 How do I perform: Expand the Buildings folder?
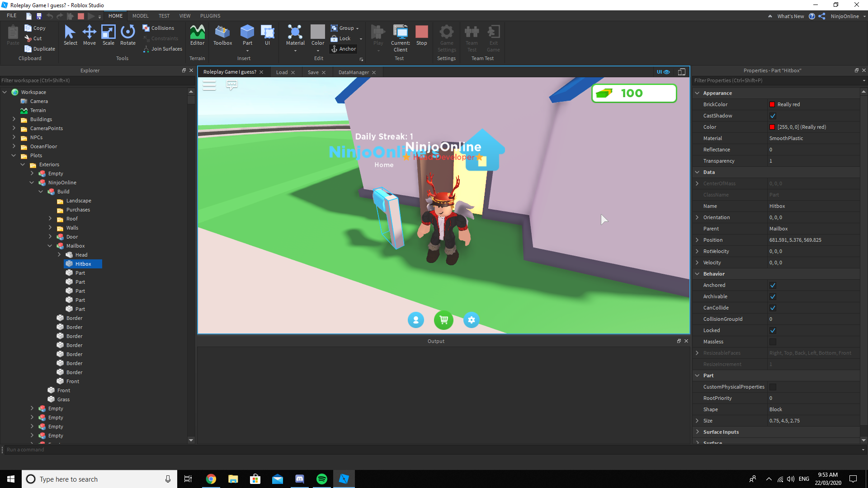[x=14, y=119]
